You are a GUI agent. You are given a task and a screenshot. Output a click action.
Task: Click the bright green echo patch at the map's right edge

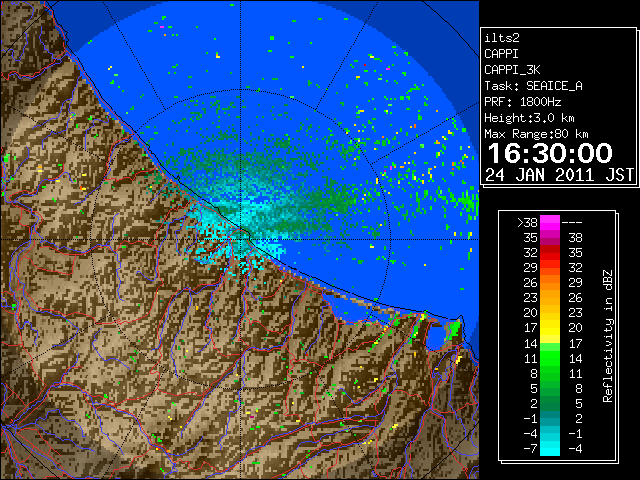click(467, 201)
